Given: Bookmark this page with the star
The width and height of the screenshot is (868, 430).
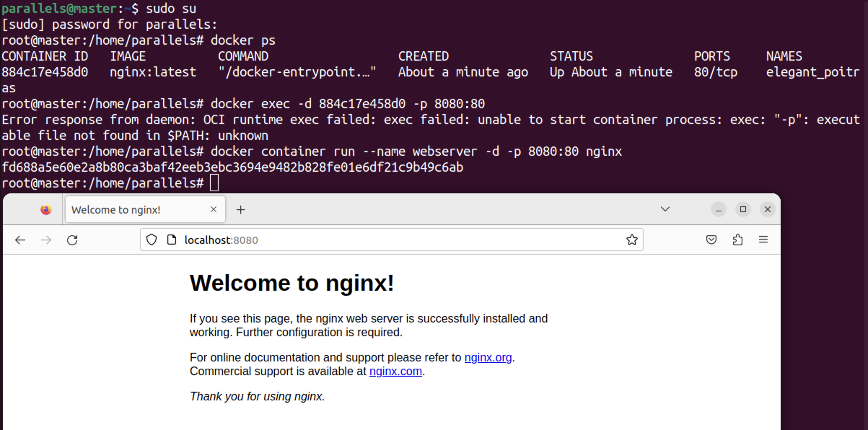Looking at the screenshot, I should point(632,240).
